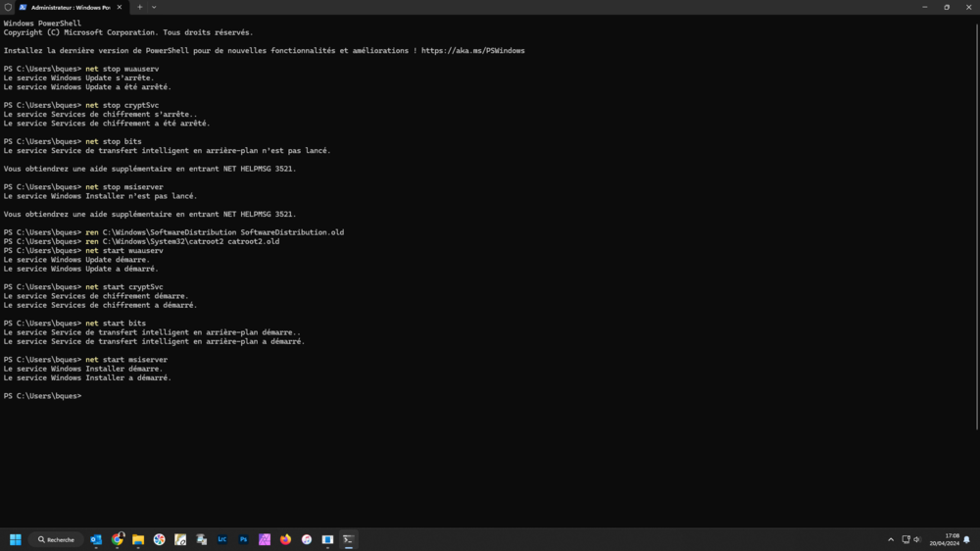Click the administrator shield icon in title bar
Screen dimensions: 980x551
[x=8, y=8]
